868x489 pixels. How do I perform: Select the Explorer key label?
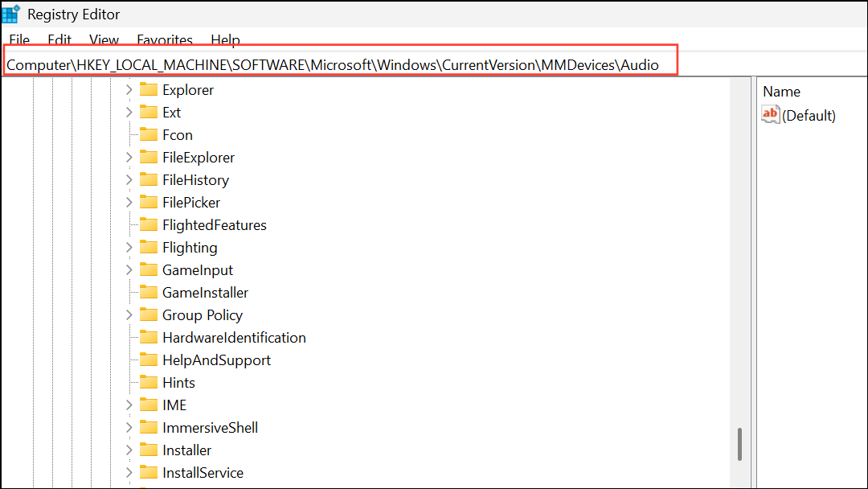(188, 90)
